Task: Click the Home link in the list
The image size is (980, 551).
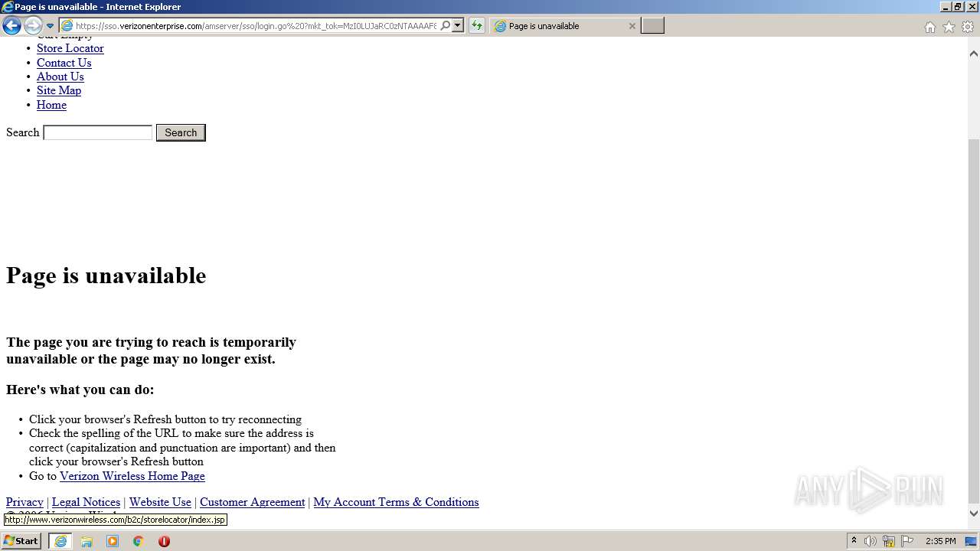Action: coord(51,105)
